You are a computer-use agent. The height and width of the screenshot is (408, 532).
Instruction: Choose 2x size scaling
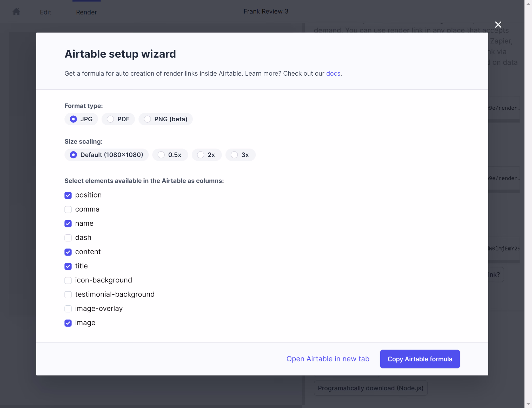tap(201, 155)
